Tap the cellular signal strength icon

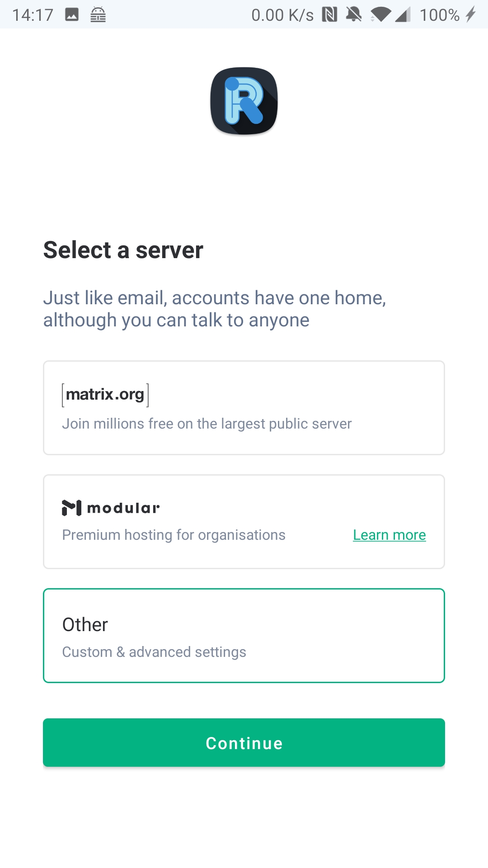(403, 15)
